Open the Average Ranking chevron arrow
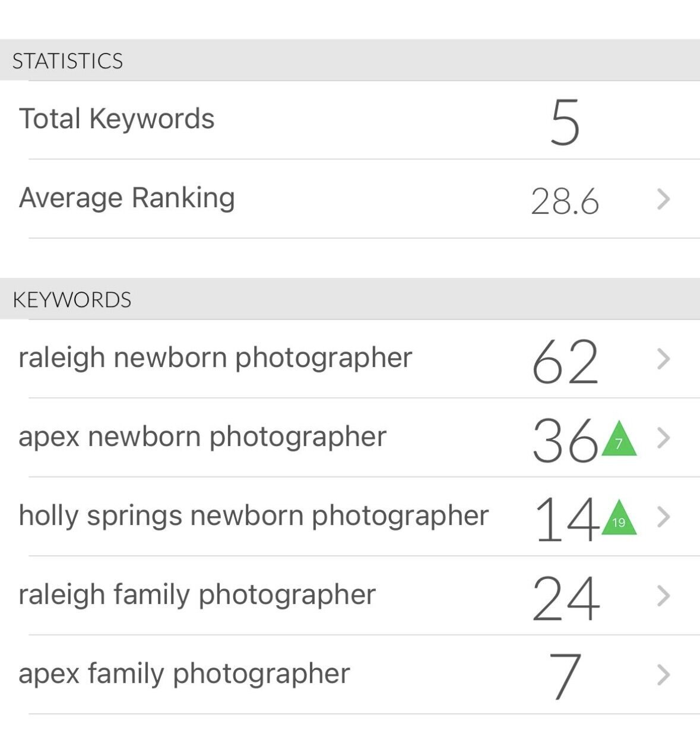Screen dimensions: 700x737 (663, 200)
